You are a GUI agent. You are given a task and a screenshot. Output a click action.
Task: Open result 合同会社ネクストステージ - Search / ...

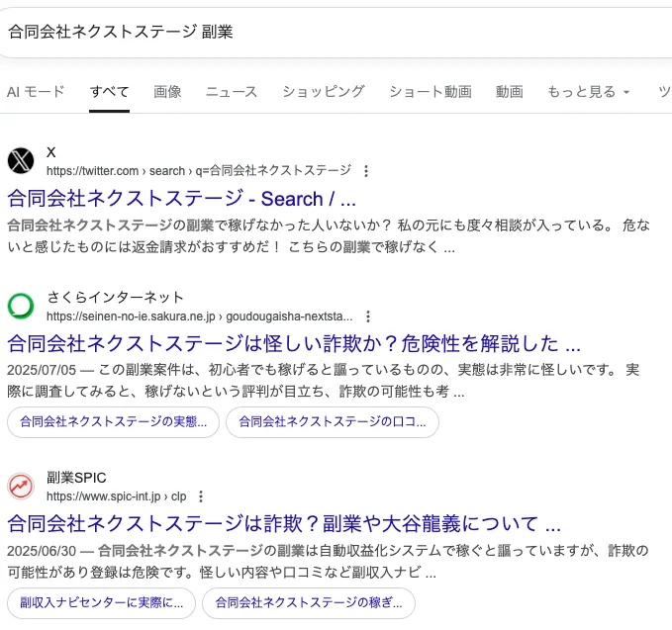(182, 199)
